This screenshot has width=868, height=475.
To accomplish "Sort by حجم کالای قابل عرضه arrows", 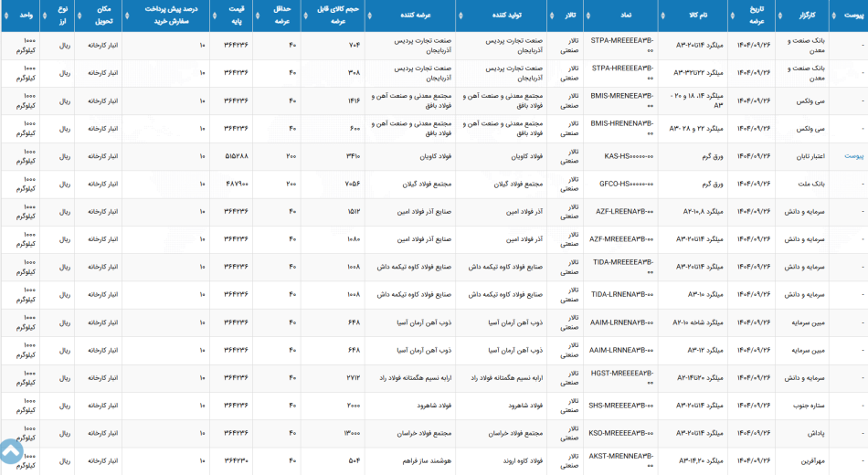I will [x=305, y=16].
